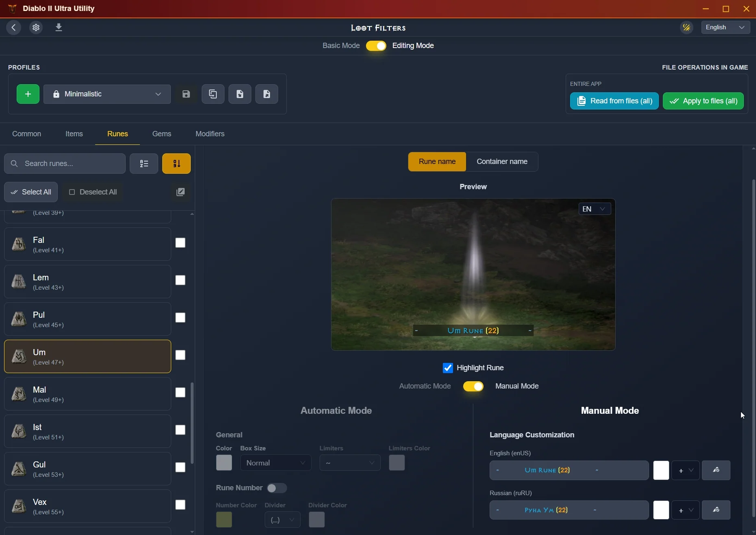The width and height of the screenshot is (756, 535).
Task: Click the Search runes input field
Action: [65, 164]
